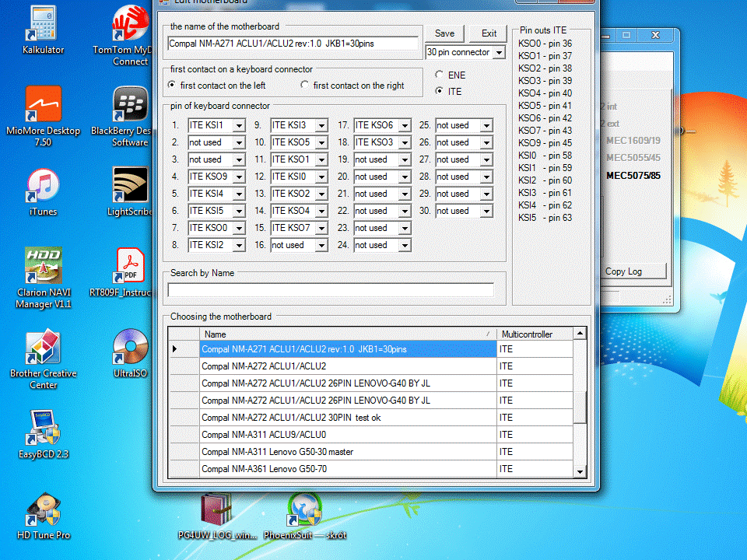747x560 pixels.
Task: Select Compal NM-A272 30PIN test ok row
Action: click(x=348, y=418)
